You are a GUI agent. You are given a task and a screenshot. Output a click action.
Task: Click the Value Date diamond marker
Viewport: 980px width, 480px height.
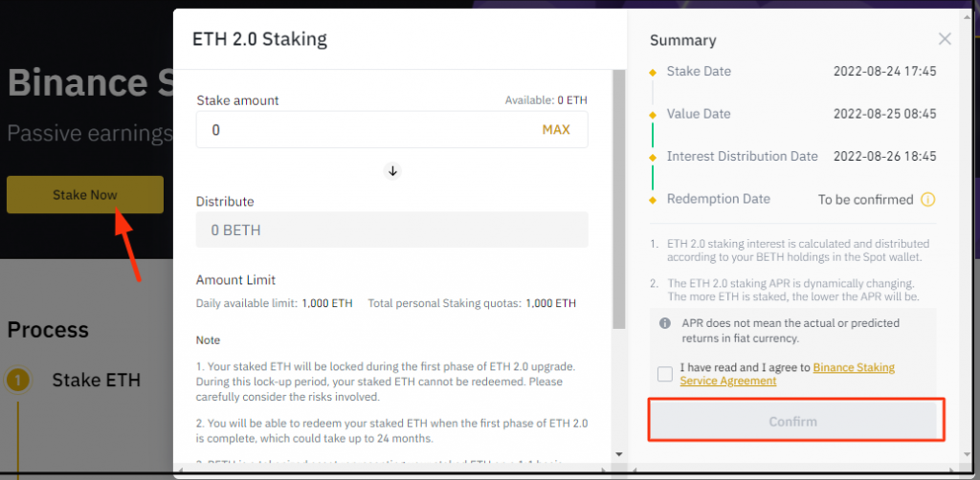(653, 115)
